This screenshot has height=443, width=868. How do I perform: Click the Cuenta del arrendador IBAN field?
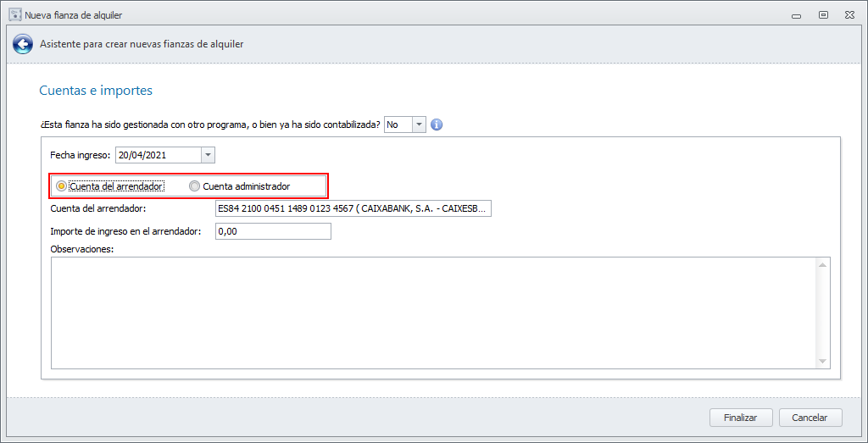(x=353, y=209)
